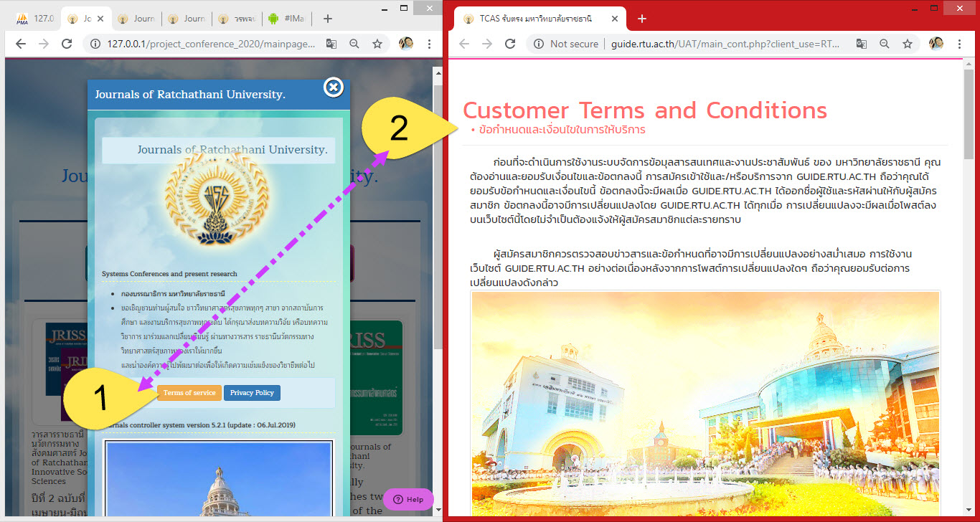Switch to the Thai-titled tab before Android tab
This screenshot has width=980, height=522.
click(x=238, y=19)
